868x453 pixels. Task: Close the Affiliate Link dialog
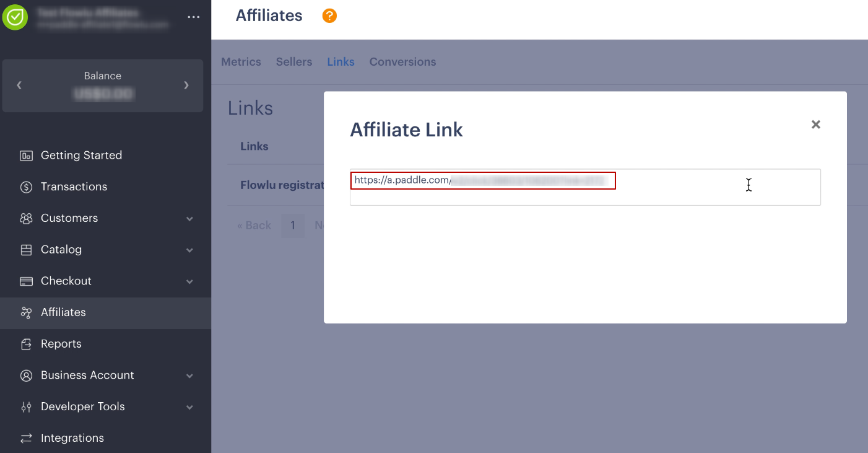(816, 125)
